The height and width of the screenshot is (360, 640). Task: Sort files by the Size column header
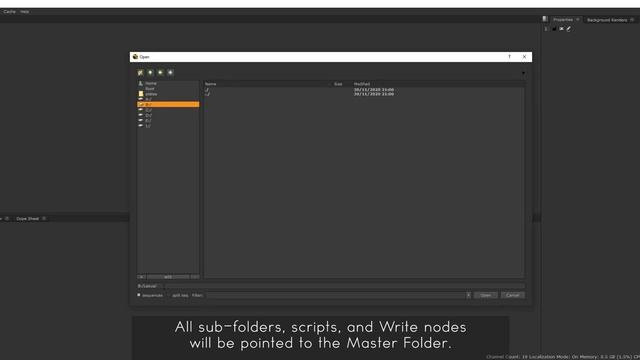(x=338, y=84)
